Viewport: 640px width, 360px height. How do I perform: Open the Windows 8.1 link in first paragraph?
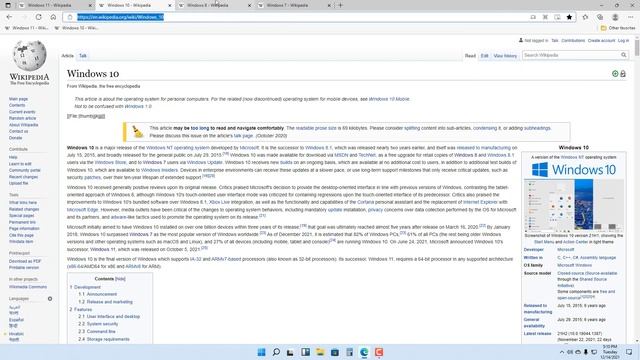click(x=318, y=148)
